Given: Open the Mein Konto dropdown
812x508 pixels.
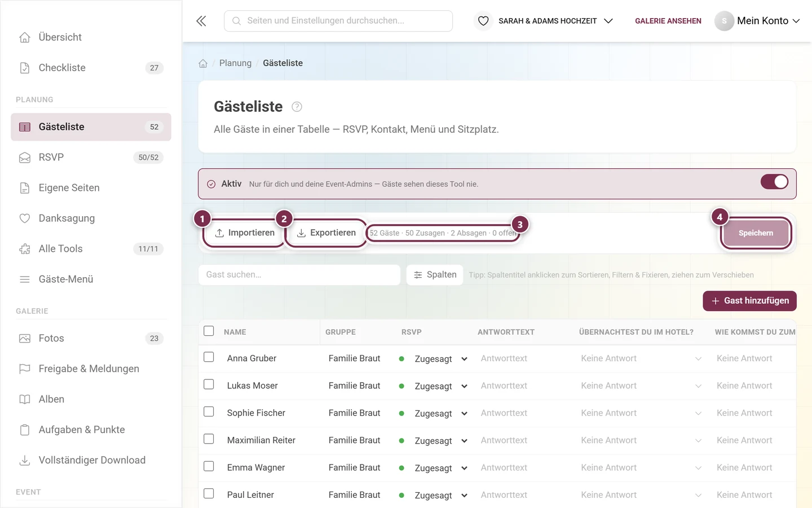Looking at the screenshot, I should pos(768,21).
